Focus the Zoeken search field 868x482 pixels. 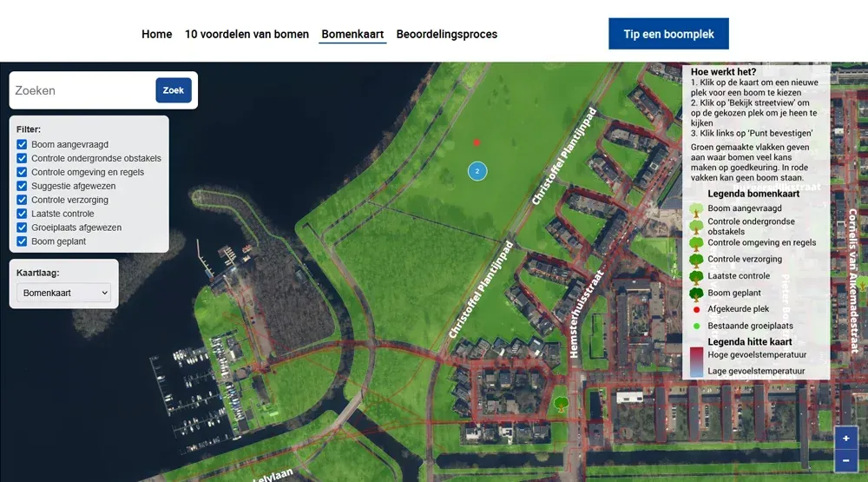[83, 90]
